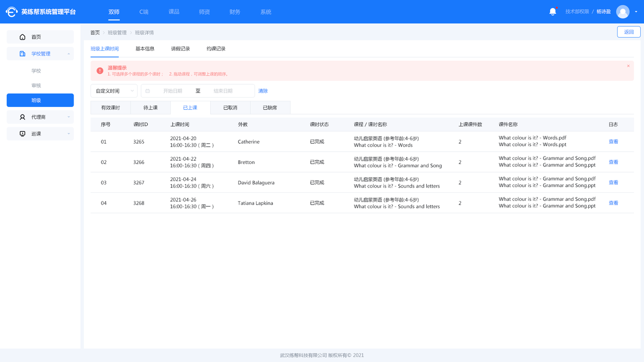Open the 师资 top navigation item
Viewport: 644px width, 362px height.
205,12
